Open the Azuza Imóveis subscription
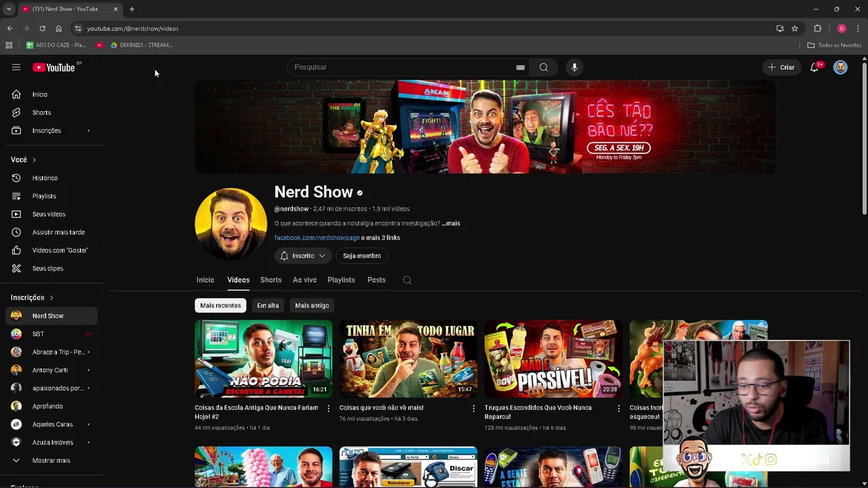The image size is (868, 488). pos(52,442)
